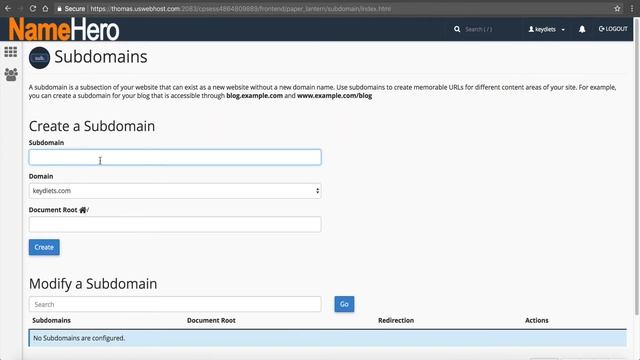Image resolution: width=640 pixels, height=360 pixels.
Task: Go to the browser home icon
Action: click(x=45, y=8)
